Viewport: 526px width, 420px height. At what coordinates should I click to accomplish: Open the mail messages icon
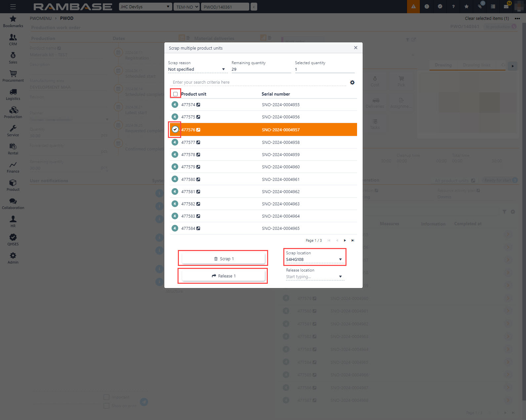(506, 7)
